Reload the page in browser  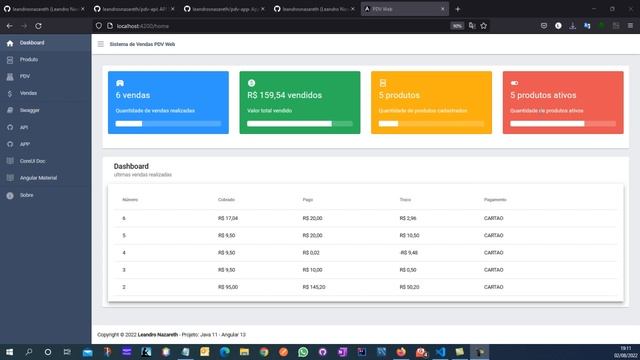point(38,26)
